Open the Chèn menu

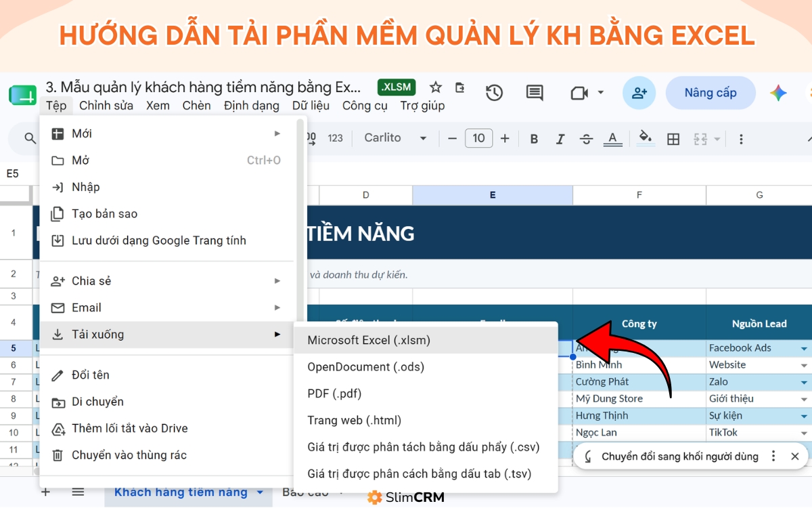(x=197, y=106)
